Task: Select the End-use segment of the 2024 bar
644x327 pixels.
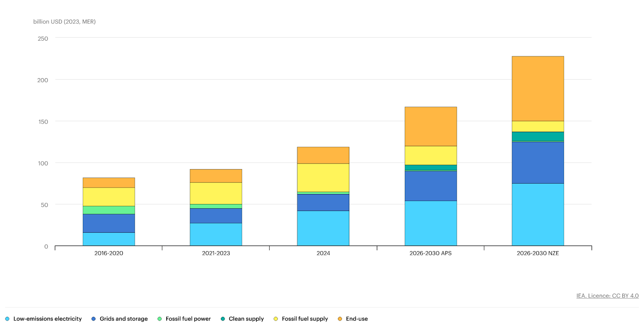Action: pyautogui.click(x=323, y=155)
